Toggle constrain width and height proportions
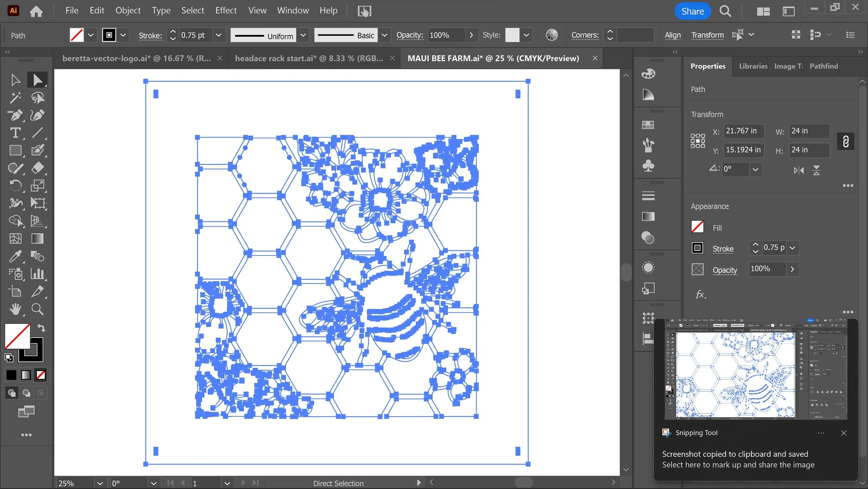868x489 pixels. (x=846, y=141)
